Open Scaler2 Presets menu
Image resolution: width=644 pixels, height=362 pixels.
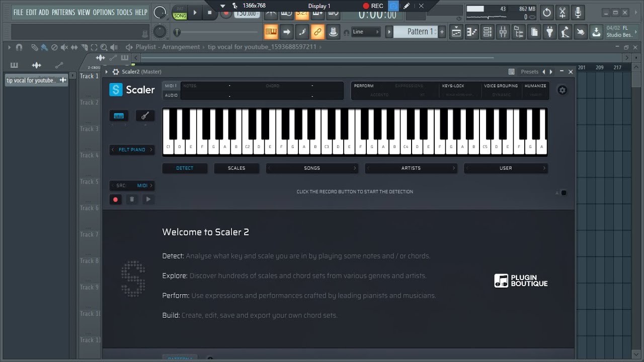pos(529,72)
